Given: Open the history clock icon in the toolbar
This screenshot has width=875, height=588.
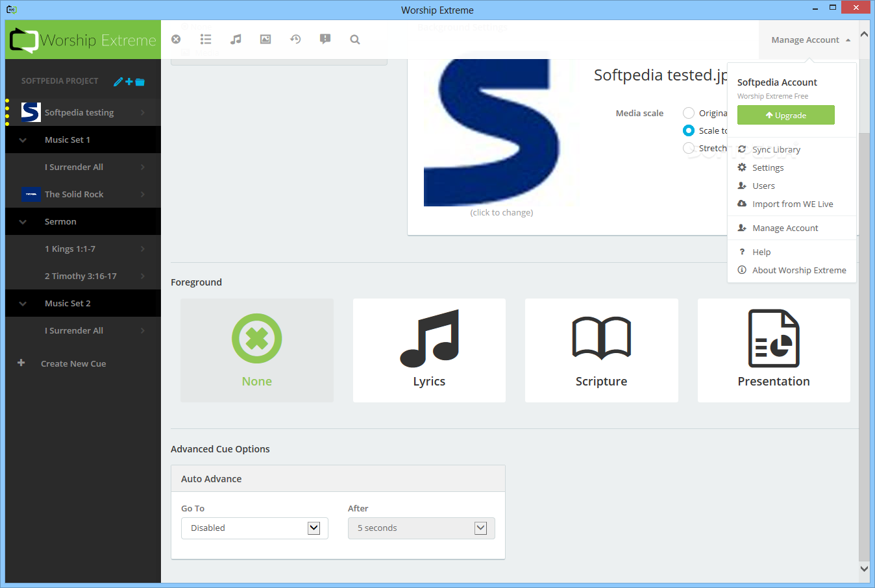Looking at the screenshot, I should pyautogui.click(x=295, y=39).
